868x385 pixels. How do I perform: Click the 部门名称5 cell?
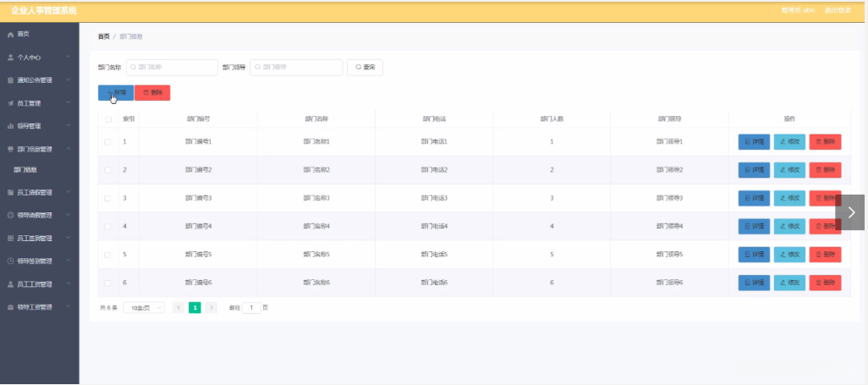316,255
